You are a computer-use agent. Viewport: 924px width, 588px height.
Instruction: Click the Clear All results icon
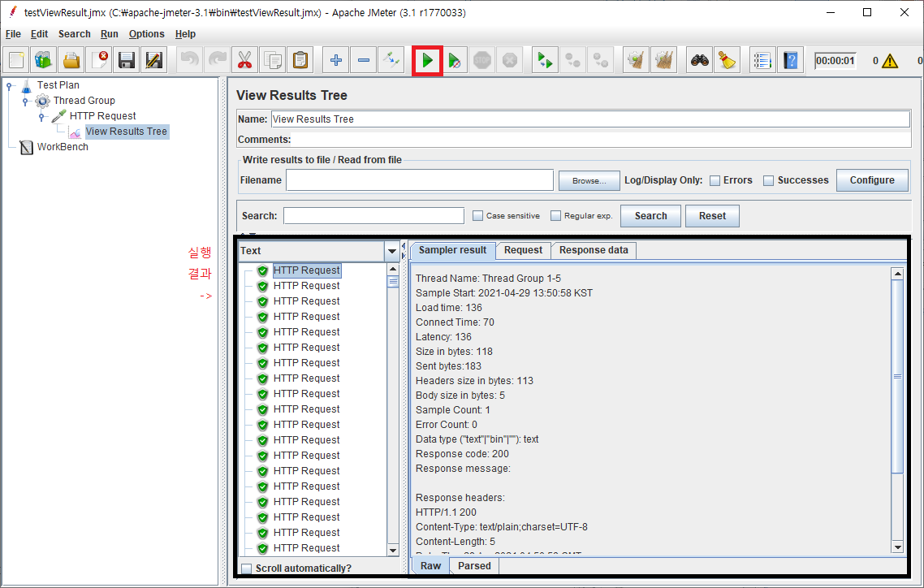click(663, 60)
